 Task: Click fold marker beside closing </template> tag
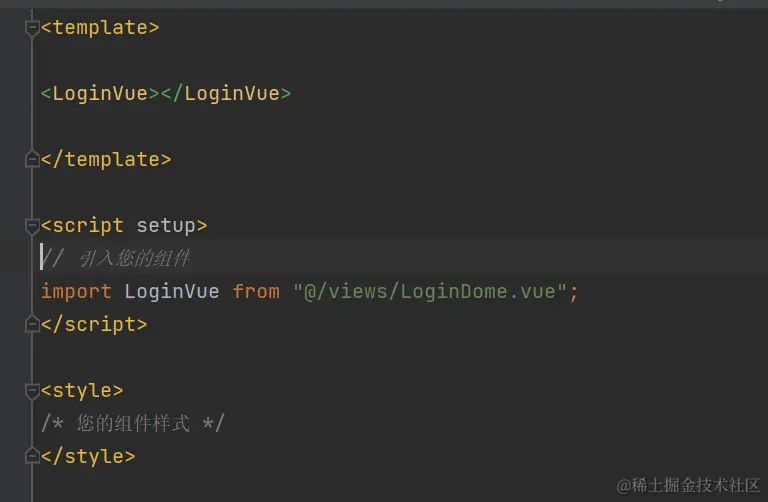coord(33,160)
